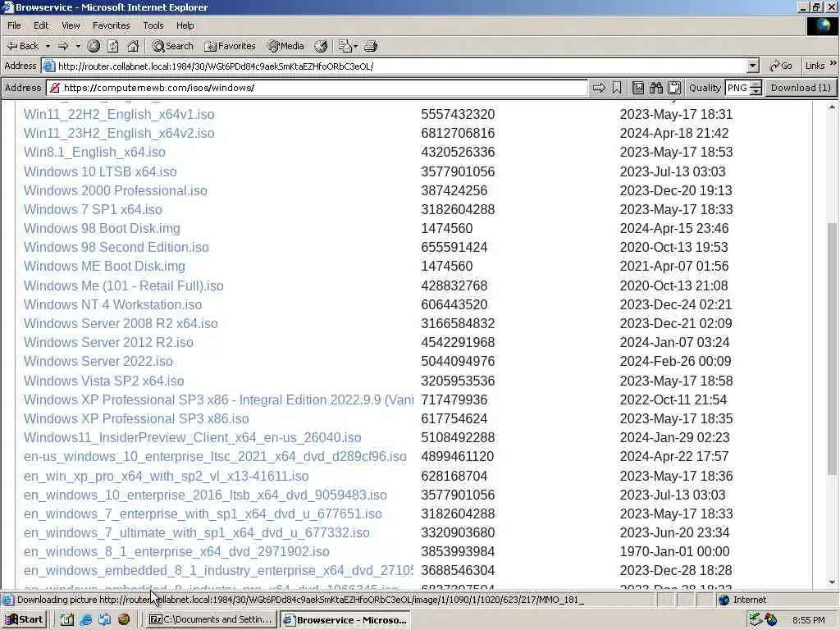Click the system tray clock 8:55 PM
Screen dimensions: 840x630
click(x=808, y=620)
